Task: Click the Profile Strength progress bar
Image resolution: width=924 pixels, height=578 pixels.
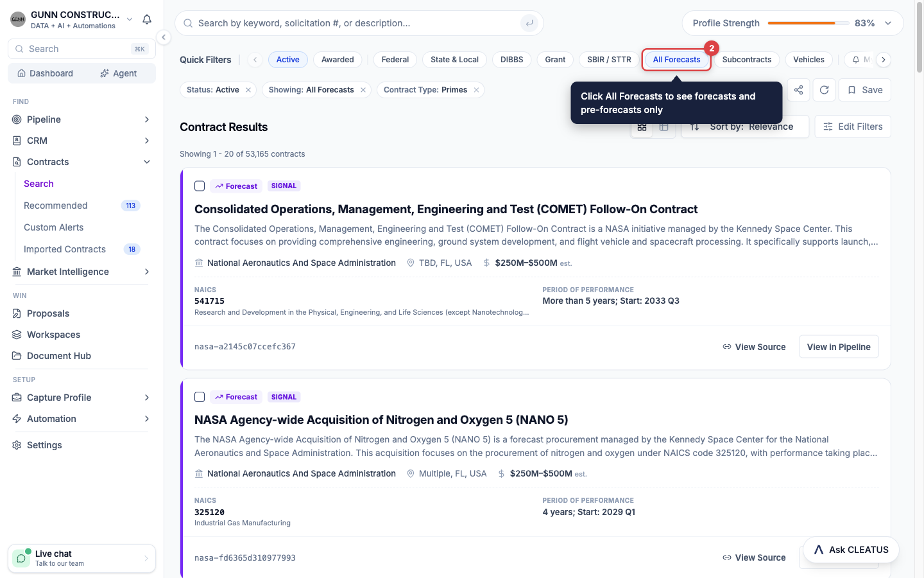Action: [x=807, y=23]
